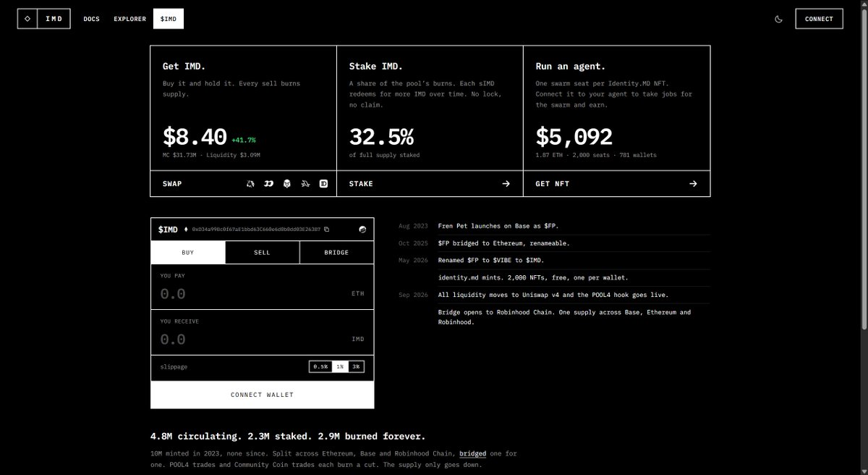
Task: Set slippage to 1%
Action: pos(339,367)
